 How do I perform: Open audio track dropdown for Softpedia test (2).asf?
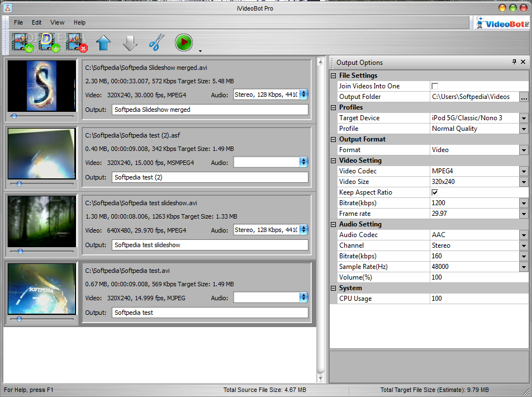tap(303, 162)
